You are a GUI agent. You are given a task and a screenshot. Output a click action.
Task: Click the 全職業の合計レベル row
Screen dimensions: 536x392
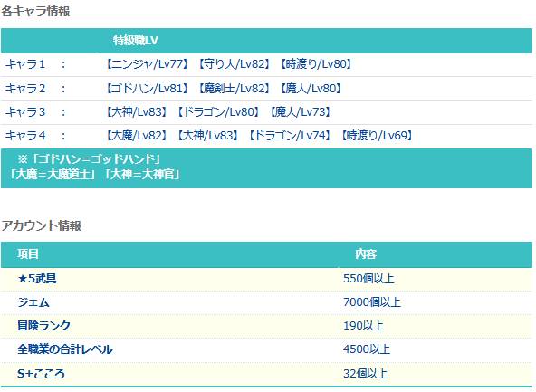click(266, 349)
